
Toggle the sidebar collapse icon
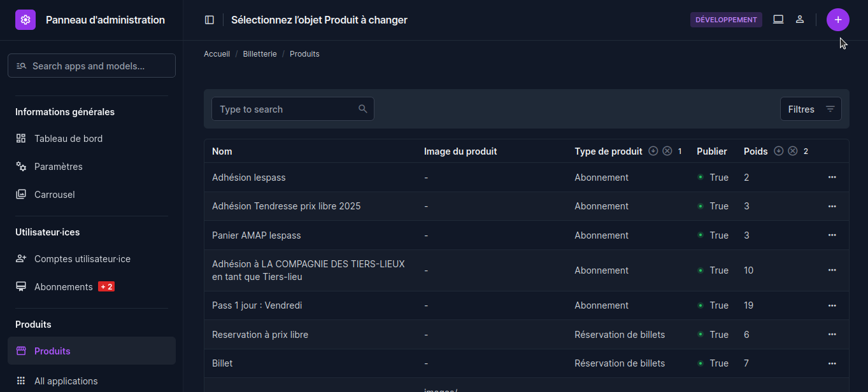[x=210, y=20]
